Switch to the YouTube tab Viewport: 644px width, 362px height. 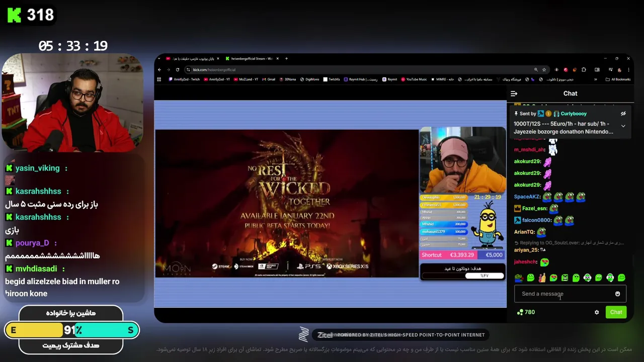193,59
